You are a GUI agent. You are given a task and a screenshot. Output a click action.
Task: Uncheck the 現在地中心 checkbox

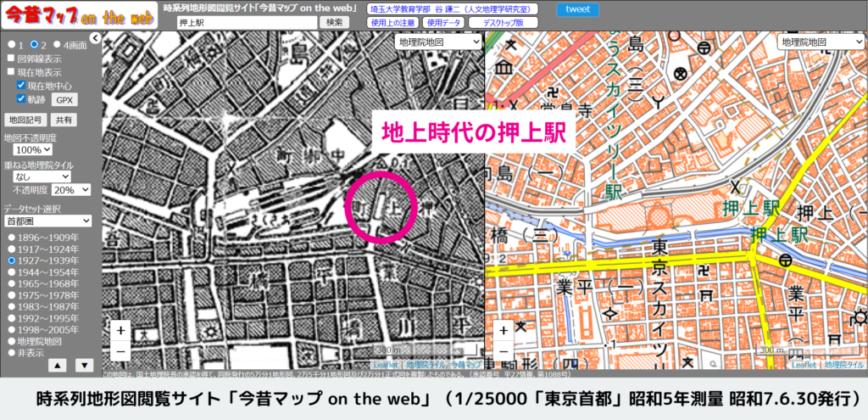pos(21,86)
